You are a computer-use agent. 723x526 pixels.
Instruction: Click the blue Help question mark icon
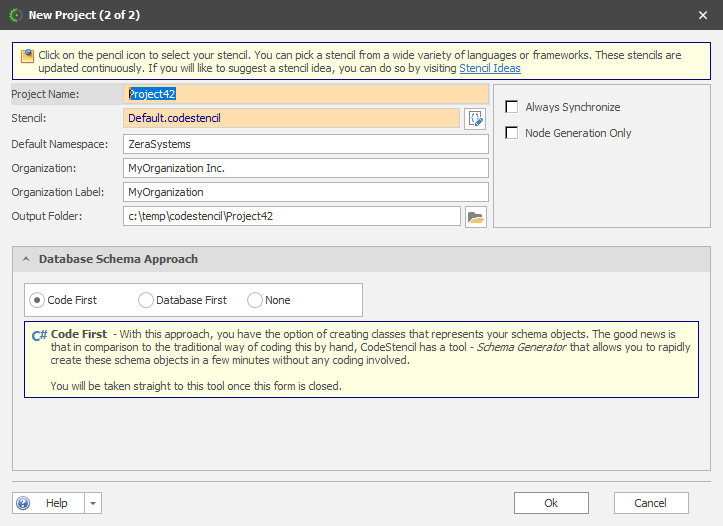pos(24,503)
